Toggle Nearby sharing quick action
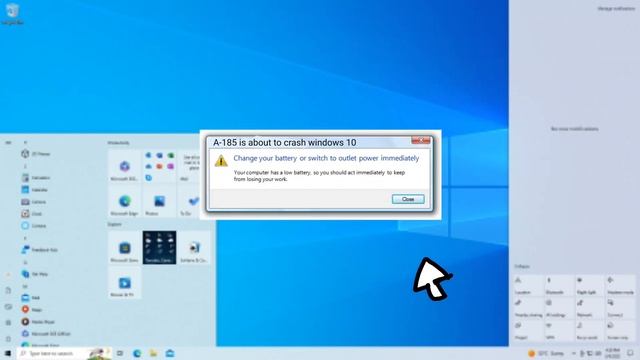This screenshot has height=360, width=640. click(x=528, y=308)
